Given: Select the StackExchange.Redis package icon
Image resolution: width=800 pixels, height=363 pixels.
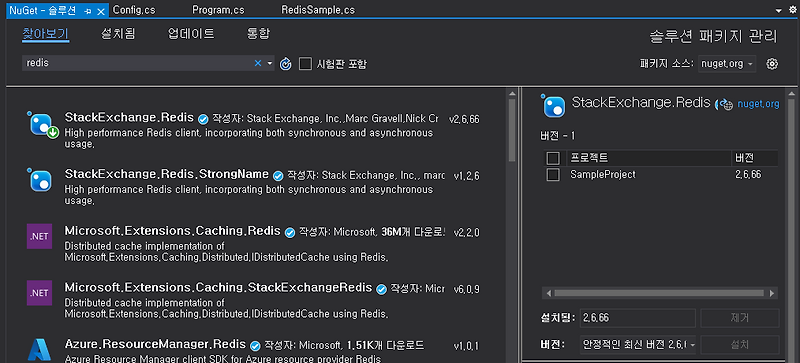Looking at the screenshot, I should point(41,124).
